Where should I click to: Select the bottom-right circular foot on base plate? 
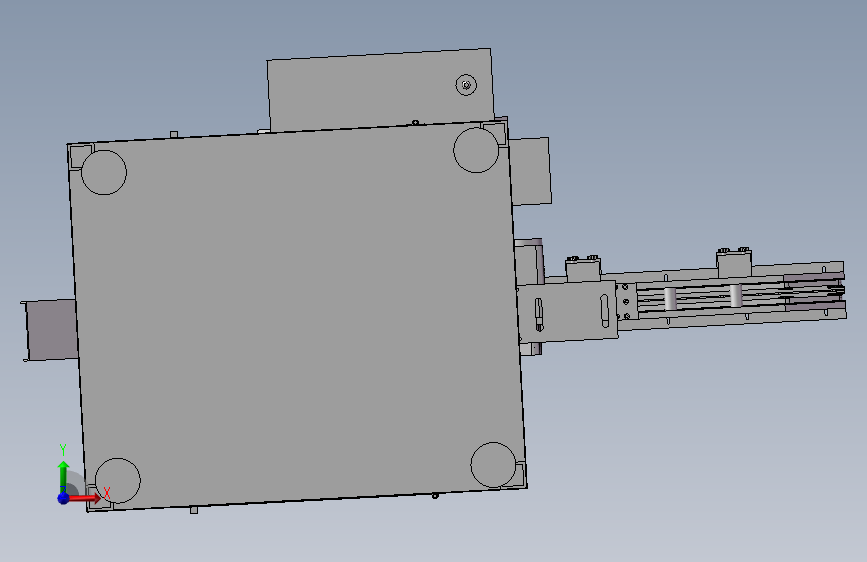(x=493, y=465)
